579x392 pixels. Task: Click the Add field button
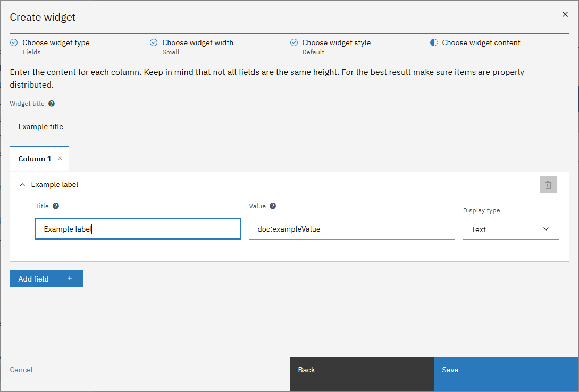[x=46, y=279]
